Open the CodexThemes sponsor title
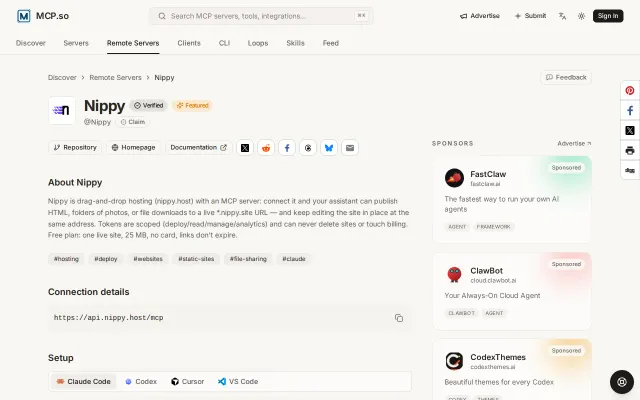The width and height of the screenshot is (640, 400). click(x=498, y=358)
